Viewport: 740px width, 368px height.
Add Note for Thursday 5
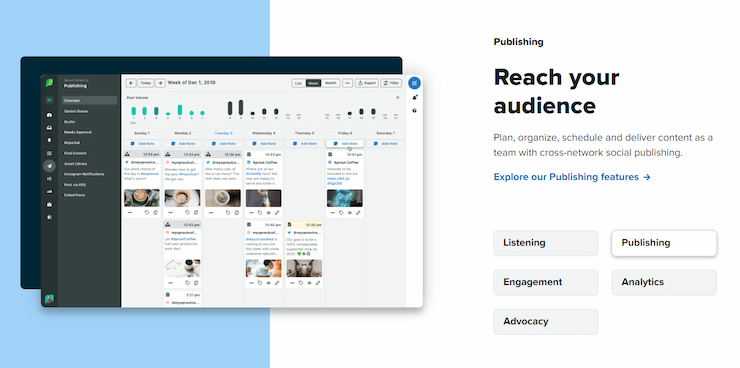[x=304, y=143]
